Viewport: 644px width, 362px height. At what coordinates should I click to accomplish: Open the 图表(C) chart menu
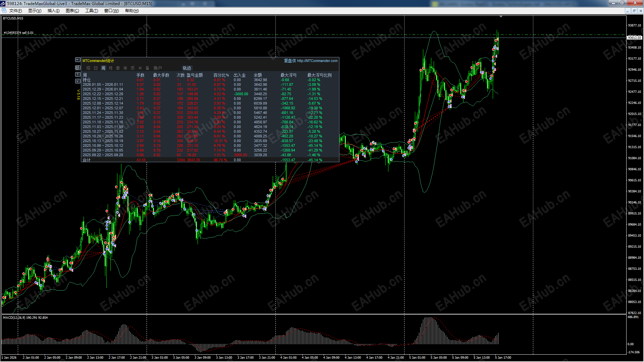[x=72, y=11]
